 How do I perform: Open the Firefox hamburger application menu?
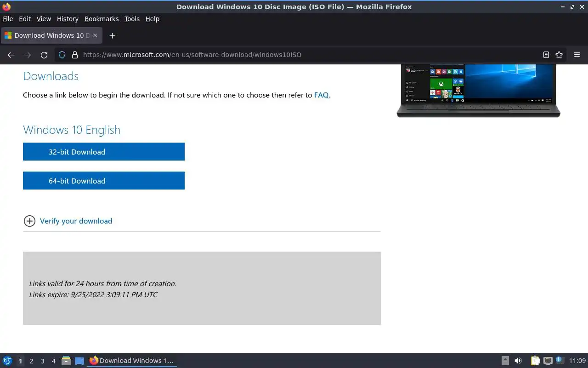[577, 55]
